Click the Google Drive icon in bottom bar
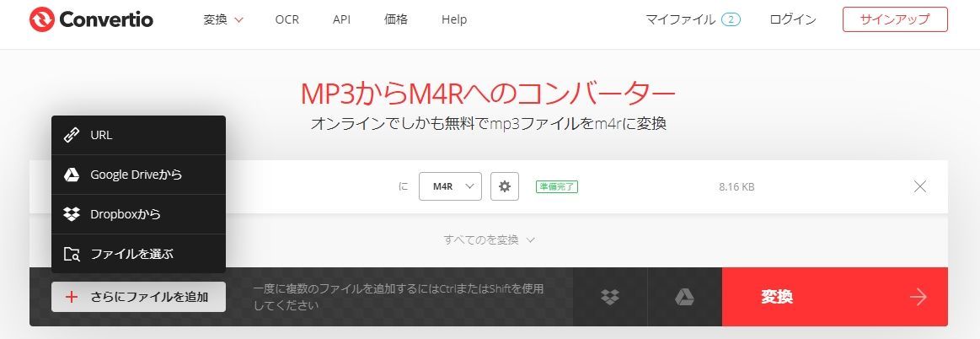 684,297
